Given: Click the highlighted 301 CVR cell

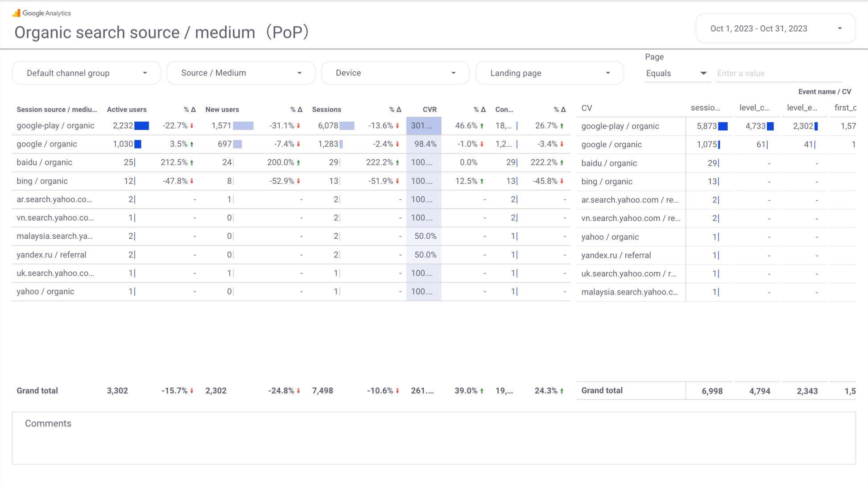Looking at the screenshot, I should tap(423, 126).
